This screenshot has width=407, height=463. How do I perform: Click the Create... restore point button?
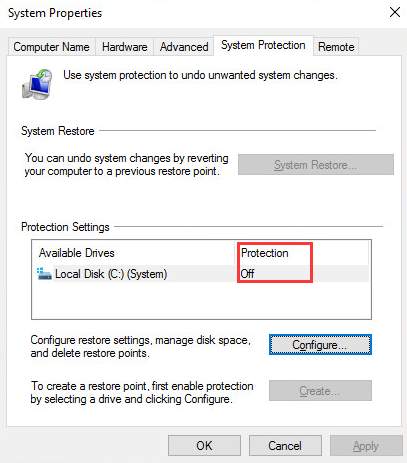click(320, 390)
